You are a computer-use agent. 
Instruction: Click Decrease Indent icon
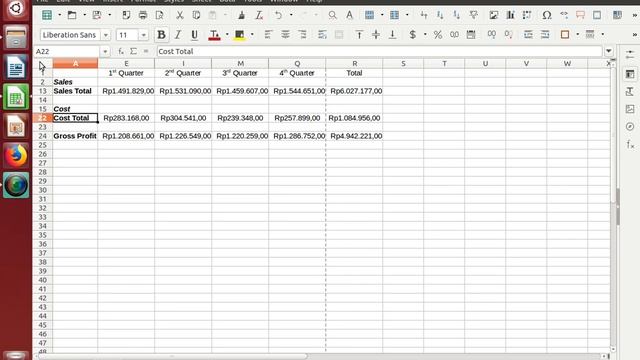[x=545, y=35]
